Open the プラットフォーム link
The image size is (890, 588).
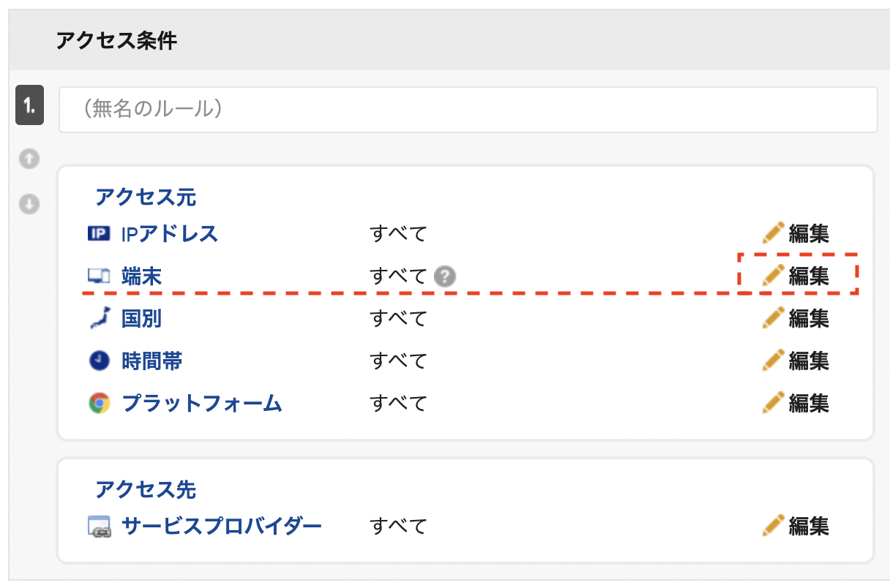pos(202,403)
